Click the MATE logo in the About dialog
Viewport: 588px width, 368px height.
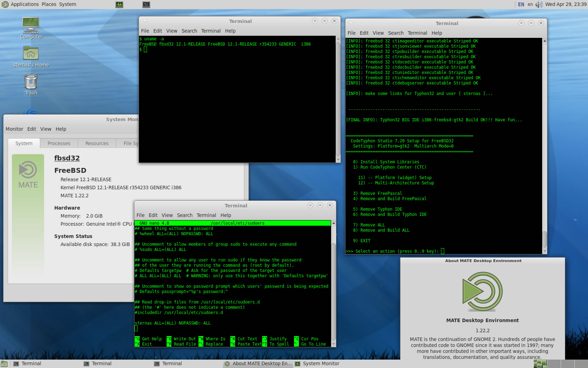[x=482, y=292]
